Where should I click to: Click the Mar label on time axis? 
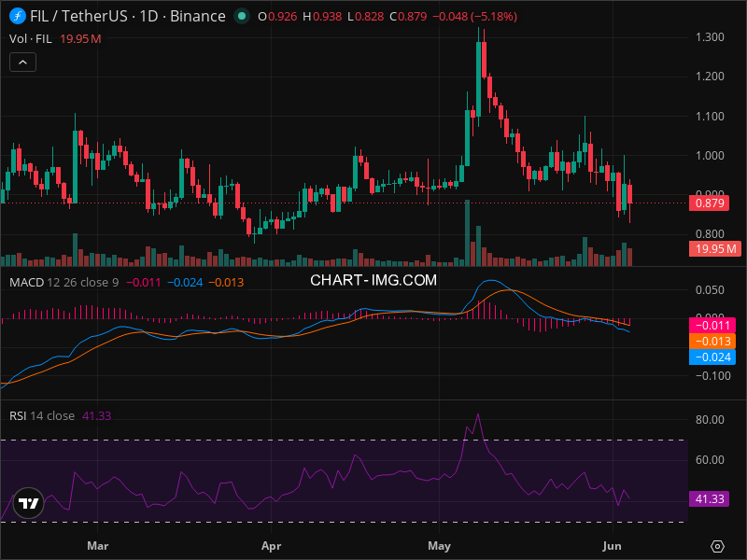98,546
